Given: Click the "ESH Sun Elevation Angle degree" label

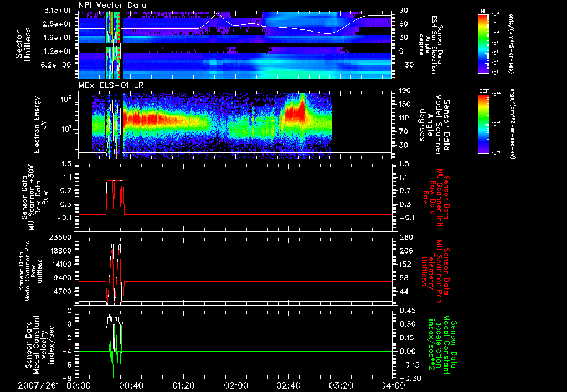Looking at the screenshot, I should (431, 44).
